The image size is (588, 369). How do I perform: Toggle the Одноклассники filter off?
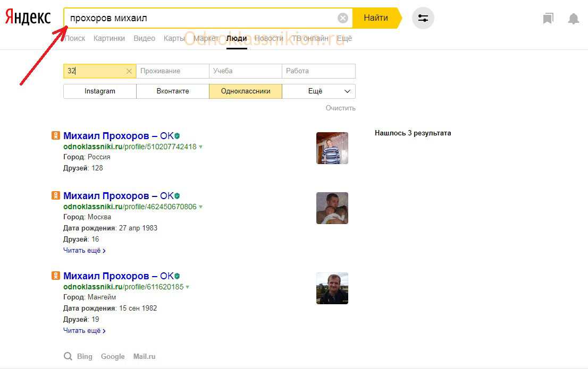point(246,91)
